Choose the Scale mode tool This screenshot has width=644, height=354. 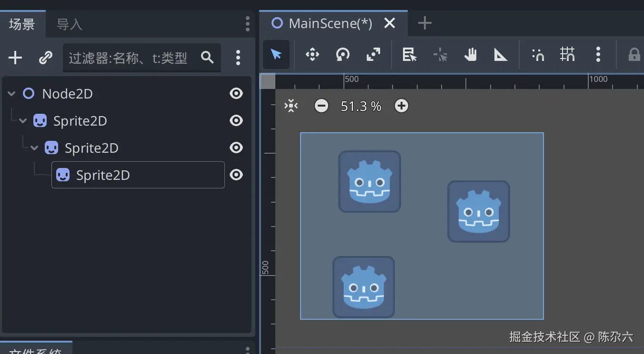[x=373, y=55]
